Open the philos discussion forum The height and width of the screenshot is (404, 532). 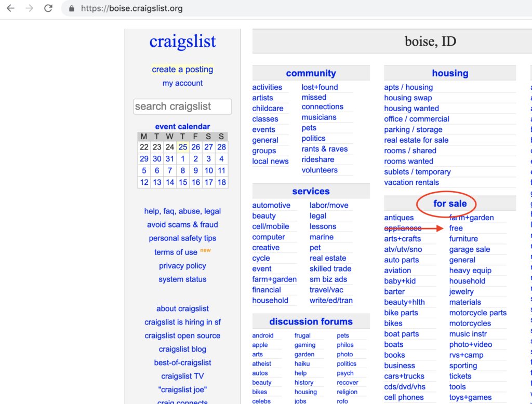(x=345, y=345)
